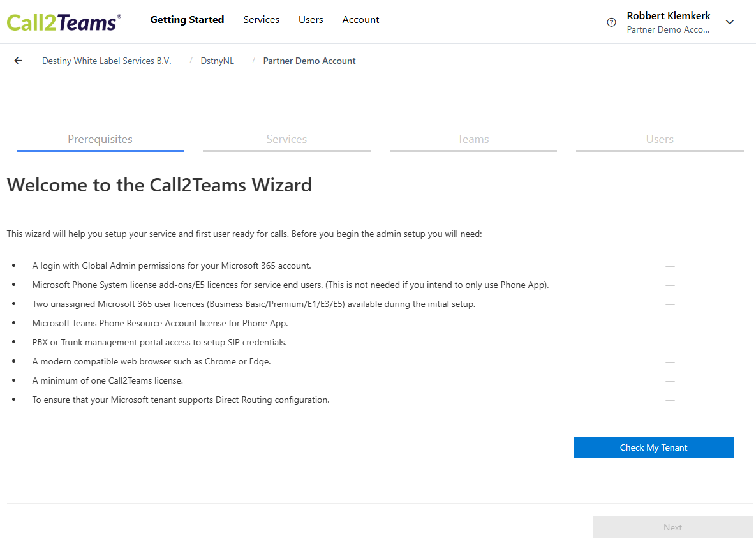Switch to the Teams wizard step
Screen dimensions: 756x540
473,139
